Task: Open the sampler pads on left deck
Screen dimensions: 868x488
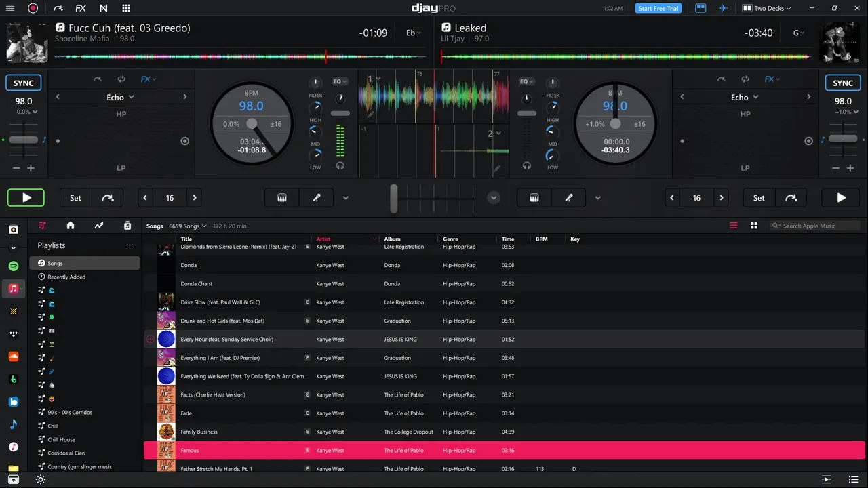Action: 282,198
